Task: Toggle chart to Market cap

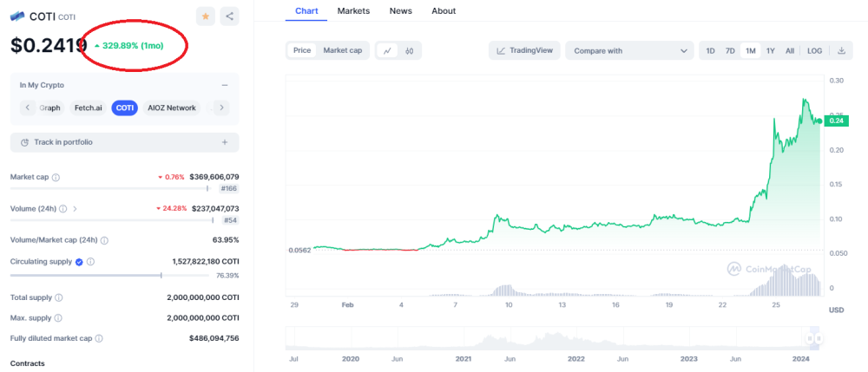Action: [x=342, y=51]
